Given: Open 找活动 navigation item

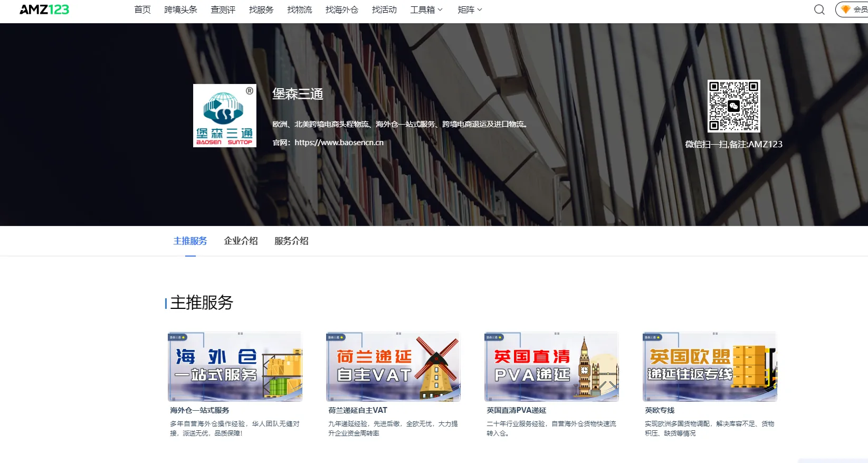Looking at the screenshot, I should pos(384,10).
